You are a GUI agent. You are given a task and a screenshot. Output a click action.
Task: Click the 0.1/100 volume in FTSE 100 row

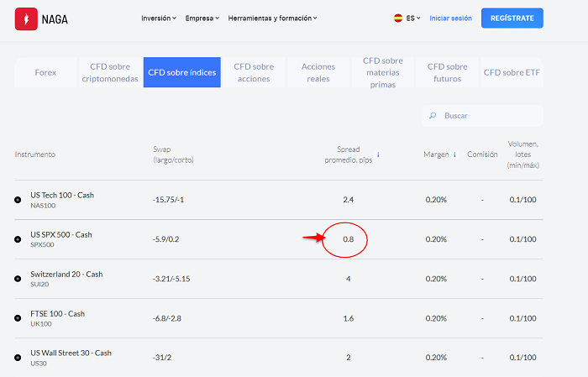coord(522,318)
